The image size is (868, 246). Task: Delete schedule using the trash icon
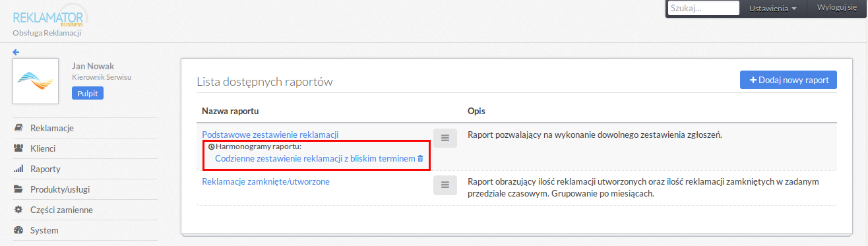pyautogui.click(x=420, y=159)
